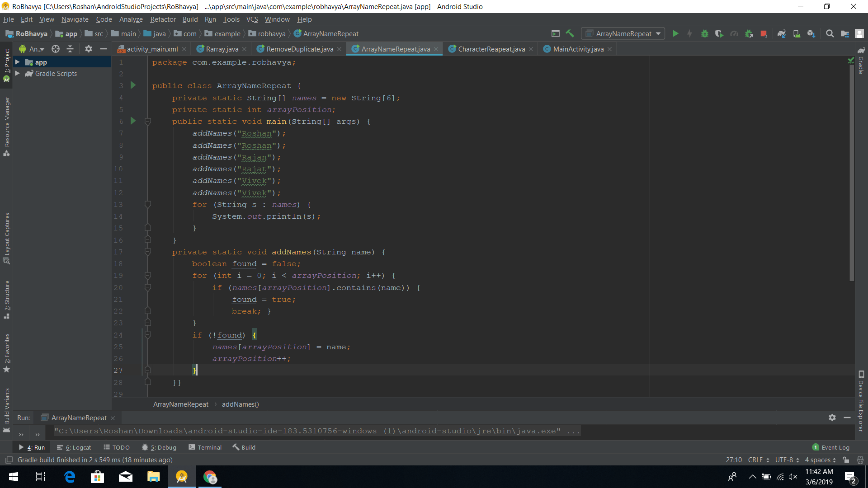Expand the app module tree node
868x488 pixels.
17,62
